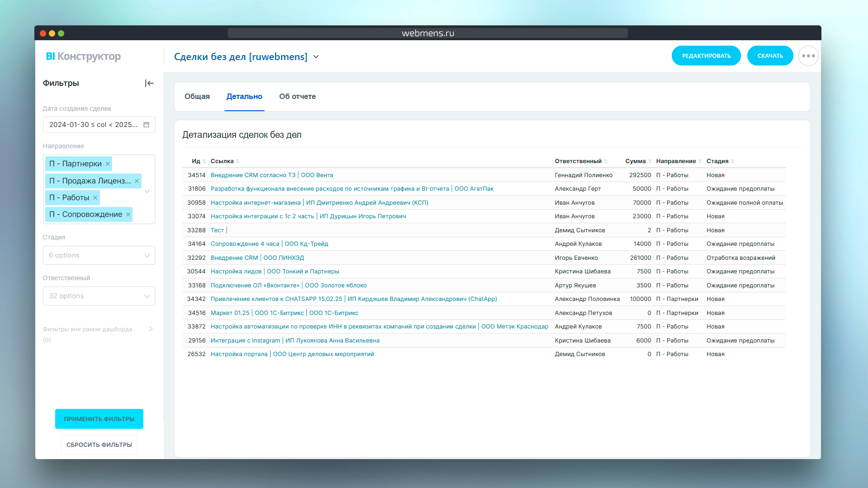The width and height of the screenshot is (868, 488).
Task: Open the three-dots more options menu
Action: (808, 56)
